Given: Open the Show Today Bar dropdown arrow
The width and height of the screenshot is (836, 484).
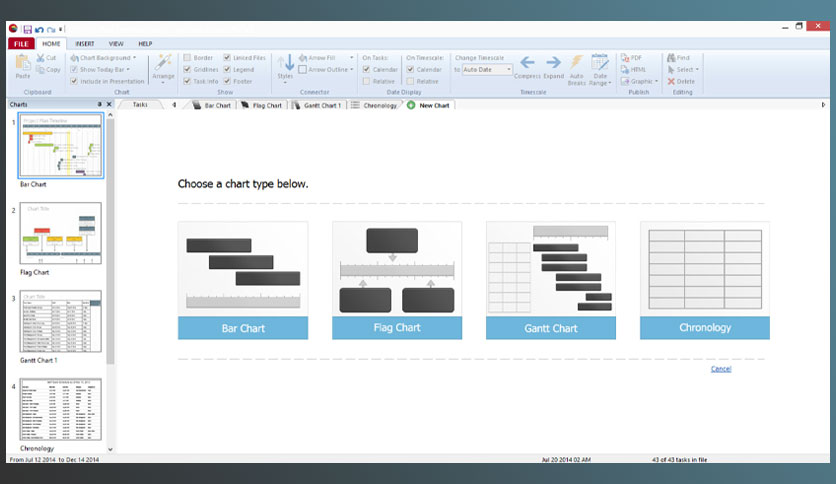Looking at the screenshot, I should (128, 70).
